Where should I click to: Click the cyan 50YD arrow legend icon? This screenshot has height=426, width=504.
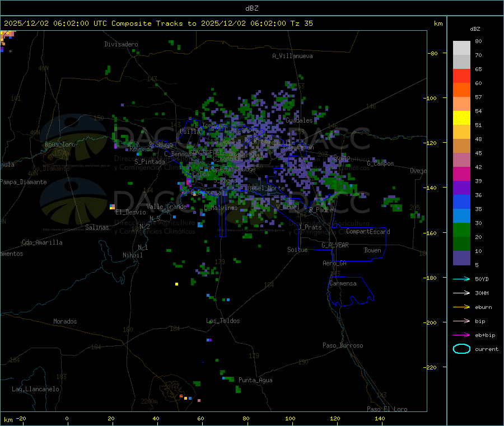[461, 279]
